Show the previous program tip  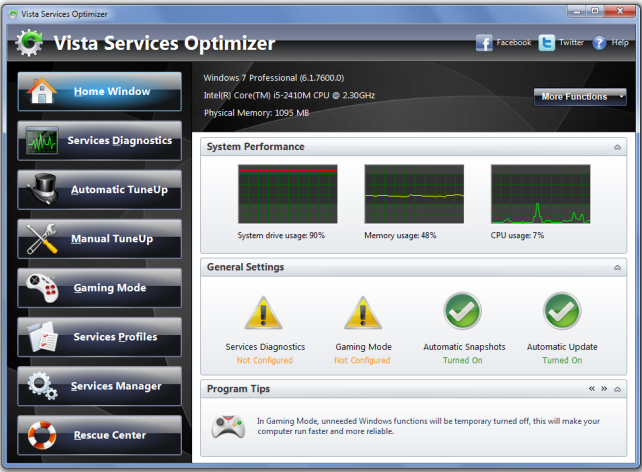click(592, 388)
